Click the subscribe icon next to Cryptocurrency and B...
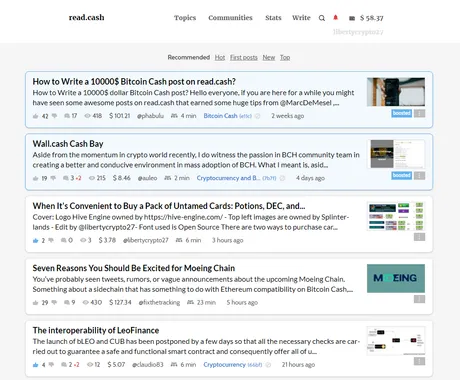 282,178
